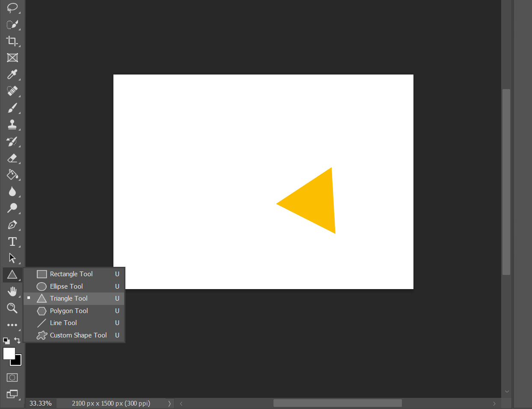Open the background color picker

pos(18,362)
